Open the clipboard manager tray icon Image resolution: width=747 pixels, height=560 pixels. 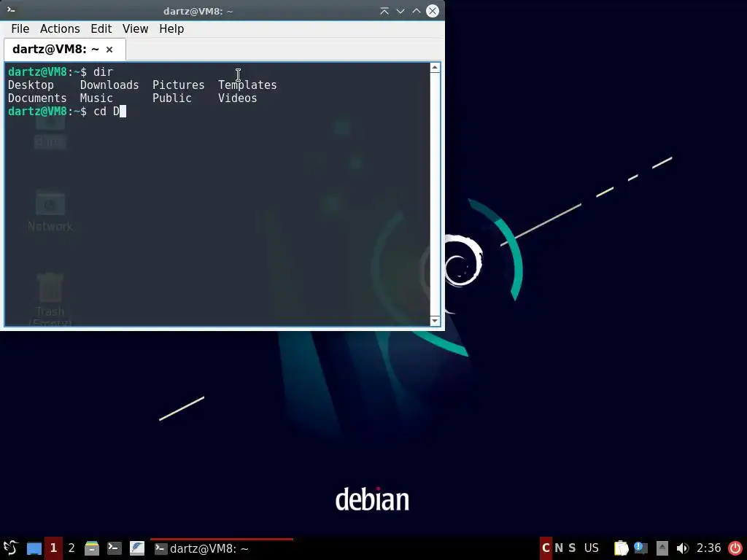[621, 548]
